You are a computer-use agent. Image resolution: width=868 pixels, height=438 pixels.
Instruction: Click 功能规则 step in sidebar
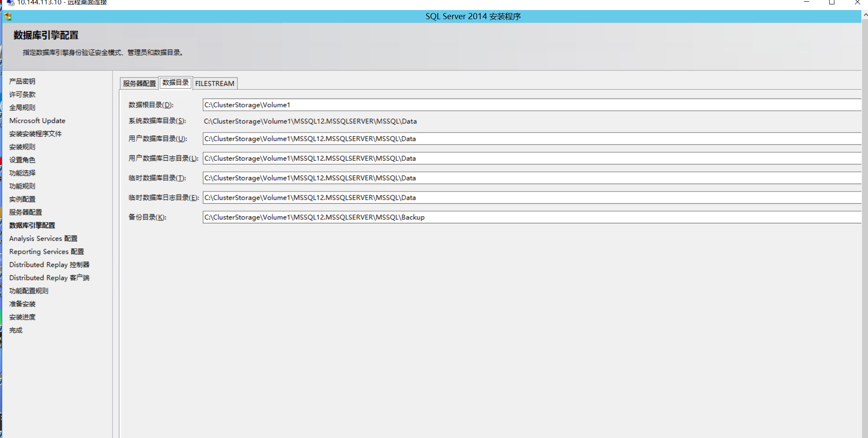pos(22,186)
